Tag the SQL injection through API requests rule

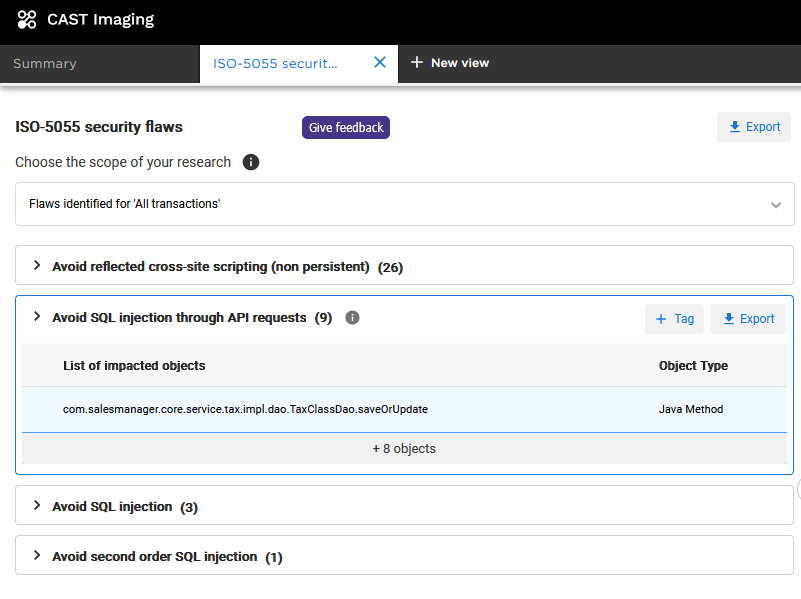674,319
